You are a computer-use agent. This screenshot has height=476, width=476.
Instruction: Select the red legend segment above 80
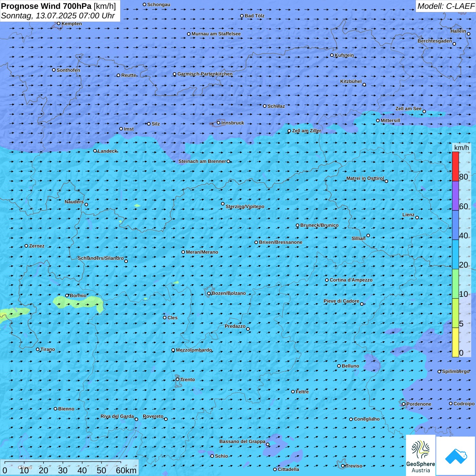pos(455,166)
